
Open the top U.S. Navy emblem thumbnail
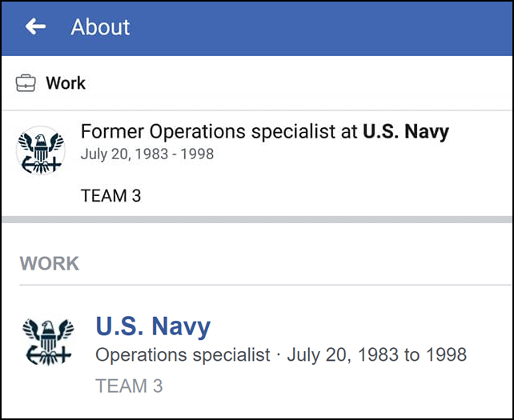click(40, 150)
